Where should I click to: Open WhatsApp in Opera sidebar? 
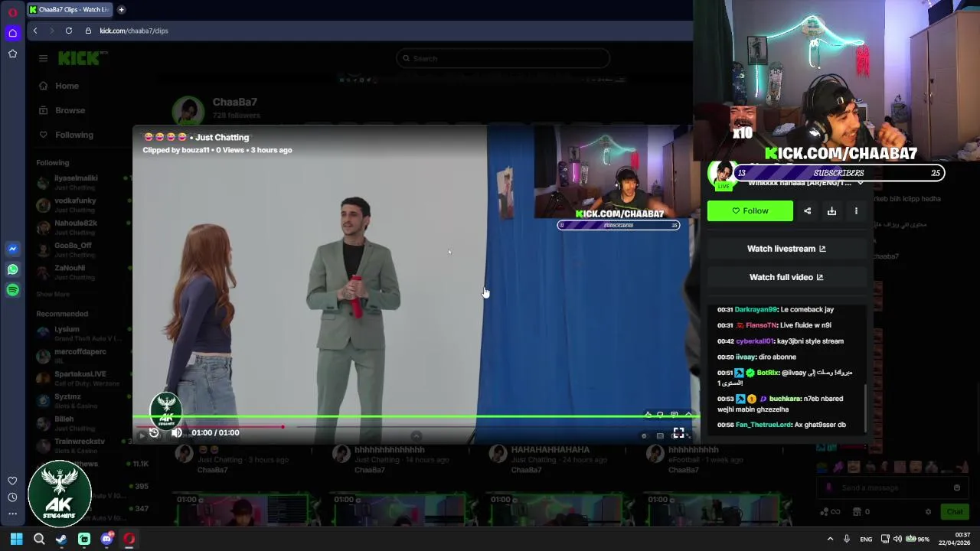point(12,269)
